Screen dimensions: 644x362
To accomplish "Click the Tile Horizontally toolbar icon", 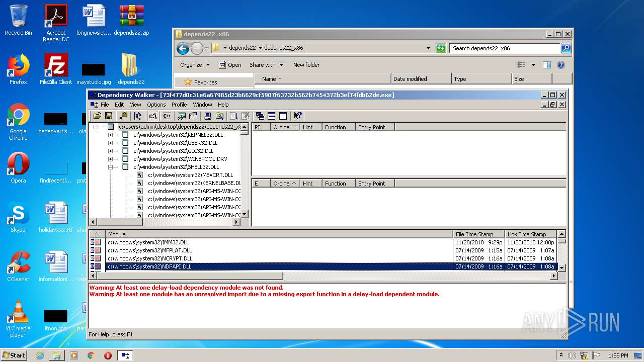I will [x=272, y=116].
